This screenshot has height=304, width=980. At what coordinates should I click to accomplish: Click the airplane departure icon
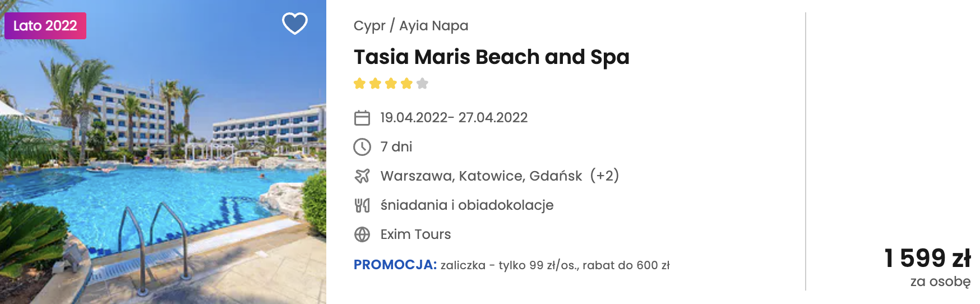(362, 176)
